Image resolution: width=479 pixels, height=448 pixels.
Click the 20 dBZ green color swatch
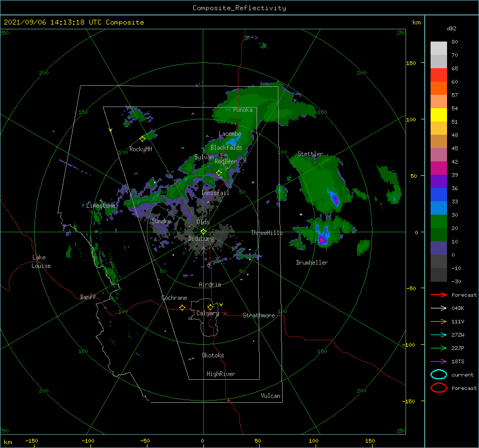tap(439, 221)
